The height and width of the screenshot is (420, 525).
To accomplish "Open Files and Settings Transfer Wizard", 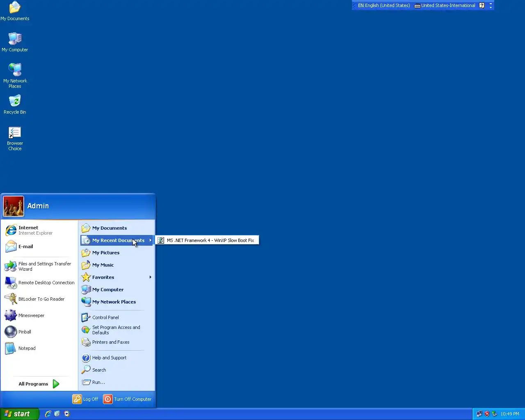I will [x=40, y=266].
